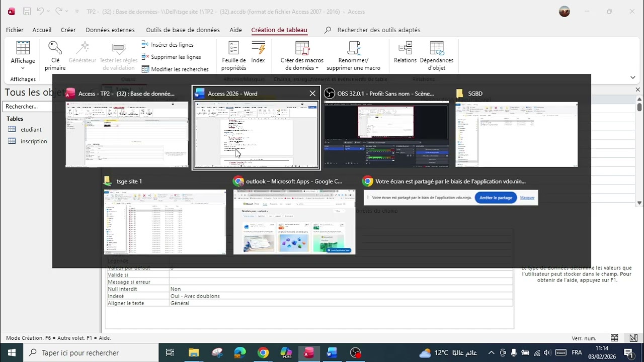Viewport: 644px width, 362px height.
Task: Click the Windows Start button
Action: pyautogui.click(x=12, y=353)
